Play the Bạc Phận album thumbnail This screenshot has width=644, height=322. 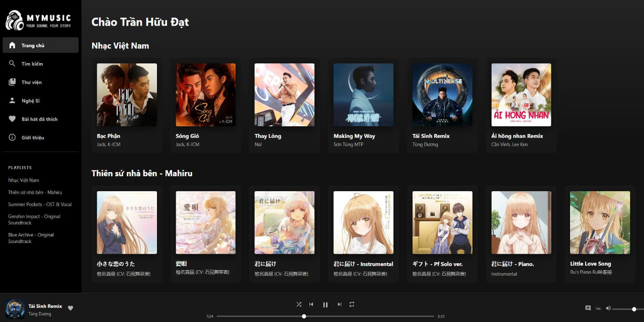click(x=126, y=95)
